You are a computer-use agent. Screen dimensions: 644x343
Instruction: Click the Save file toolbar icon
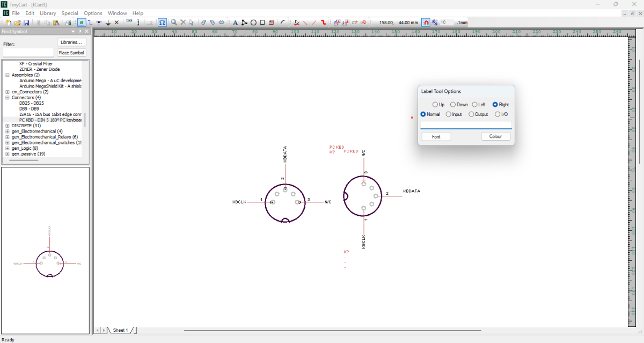(x=26, y=23)
